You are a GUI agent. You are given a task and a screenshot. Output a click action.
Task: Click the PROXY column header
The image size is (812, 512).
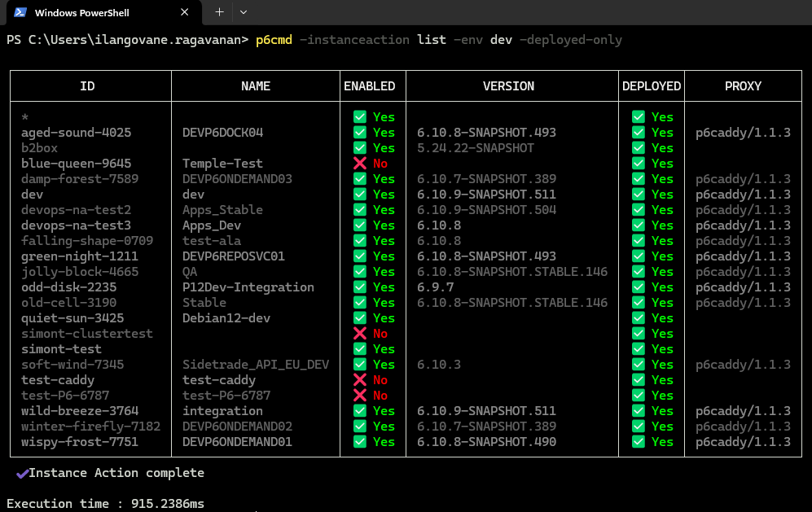pos(743,86)
